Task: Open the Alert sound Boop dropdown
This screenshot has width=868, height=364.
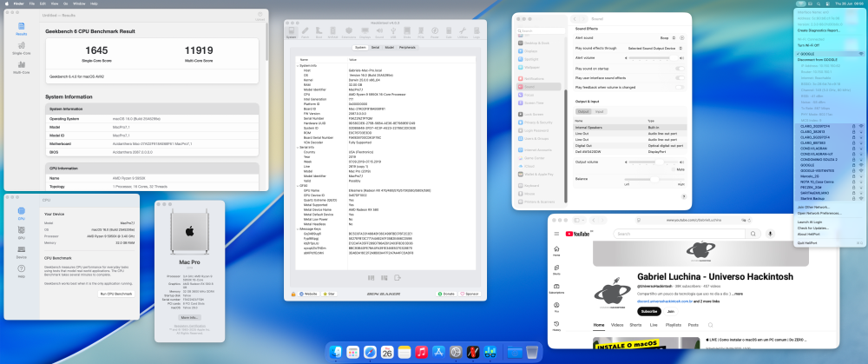Action: (667, 37)
